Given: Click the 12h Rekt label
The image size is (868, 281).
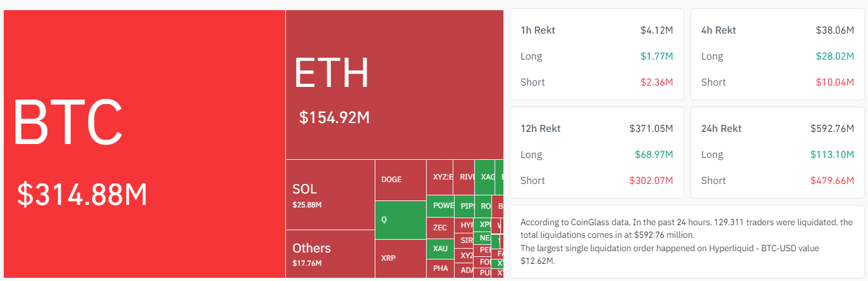Looking at the screenshot, I should point(540,128).
